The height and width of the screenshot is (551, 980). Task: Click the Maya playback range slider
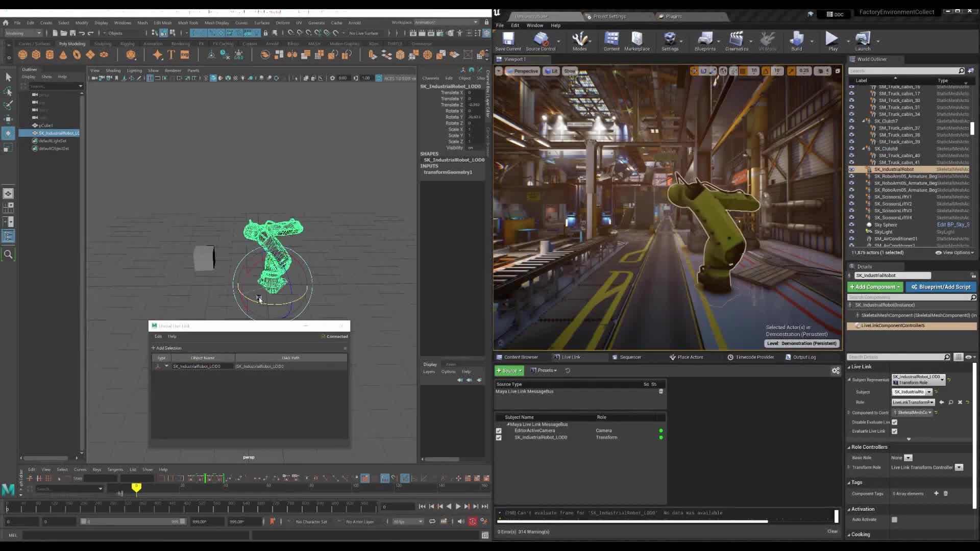tap(133, 521)
